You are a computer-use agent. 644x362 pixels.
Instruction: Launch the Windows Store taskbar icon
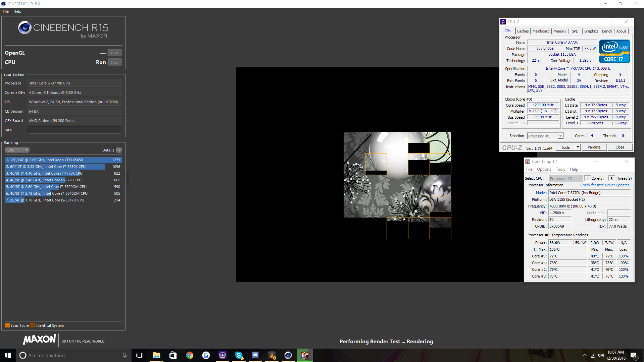coord(173,355)
